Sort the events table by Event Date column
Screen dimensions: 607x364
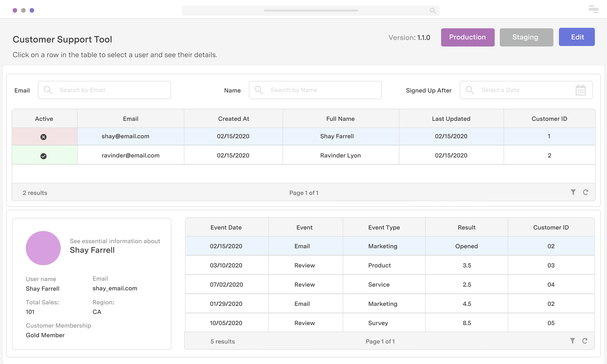click(226, 227)
